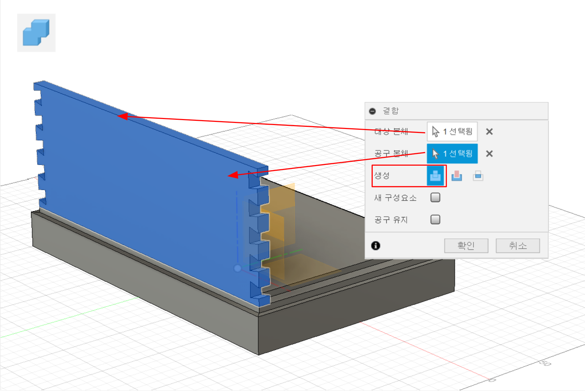Select the 대상 본체 selection field
Viewport: 585px width, 392px height.
[x=452, y=131]
